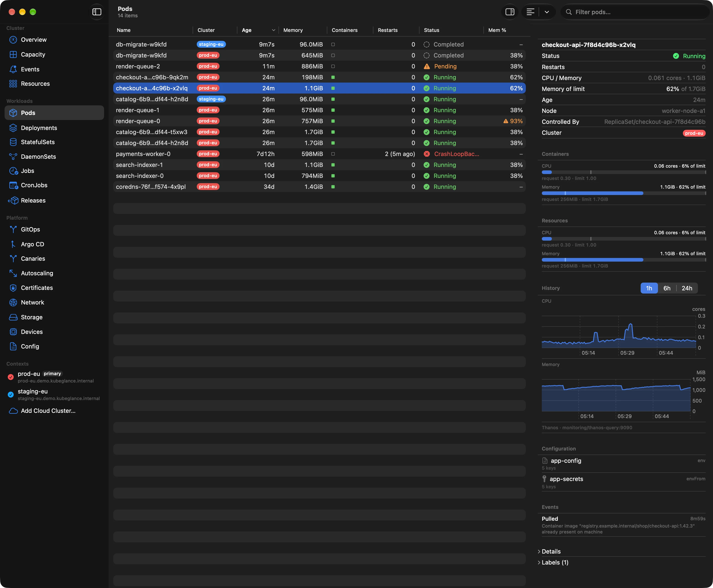This screenshot has width=713, height=588.
Task: Open the Storage drive icon
Action: coord(13,317)
